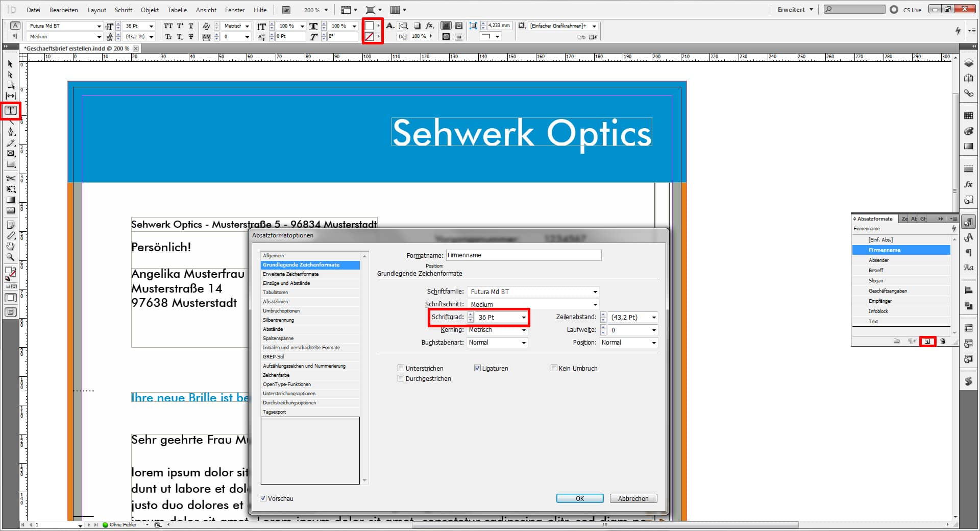Uncheck the Ligaturen checkbox
The image size is (980, 531).
478,368
